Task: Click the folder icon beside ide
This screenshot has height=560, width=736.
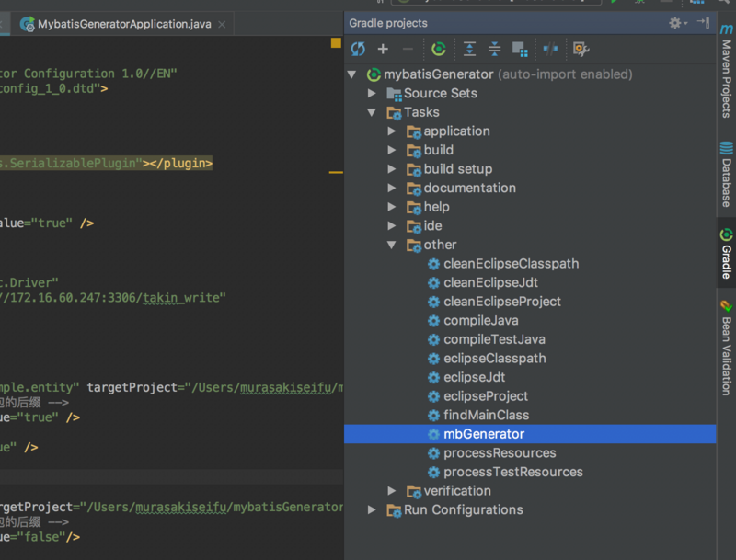Action: click(x=413, y=226)
